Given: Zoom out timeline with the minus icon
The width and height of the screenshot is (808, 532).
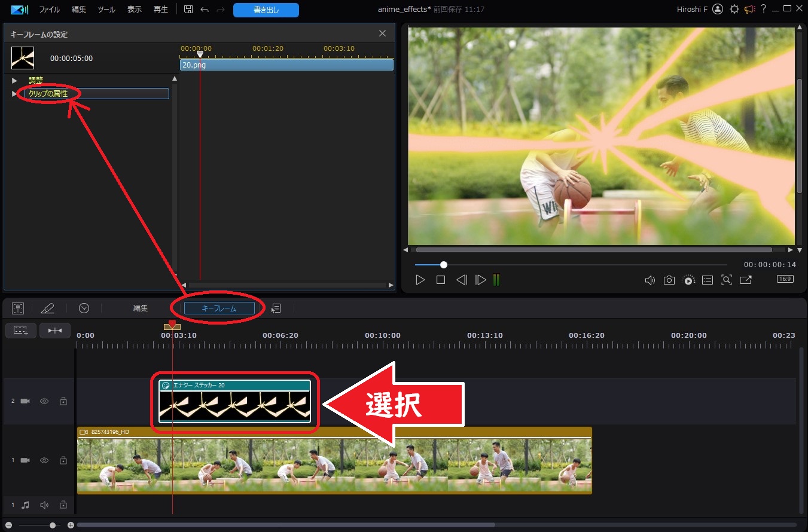Looking at the screenshot, I should [x=8, y=525].
